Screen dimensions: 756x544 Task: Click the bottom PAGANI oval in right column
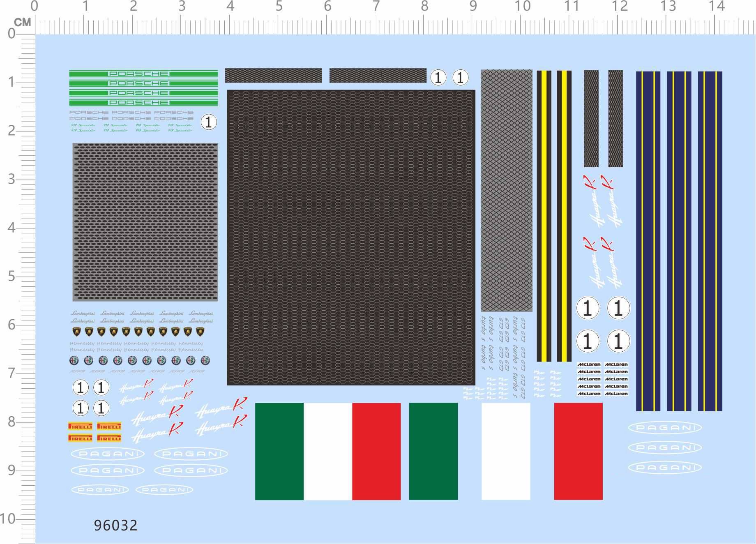point(665,468)
